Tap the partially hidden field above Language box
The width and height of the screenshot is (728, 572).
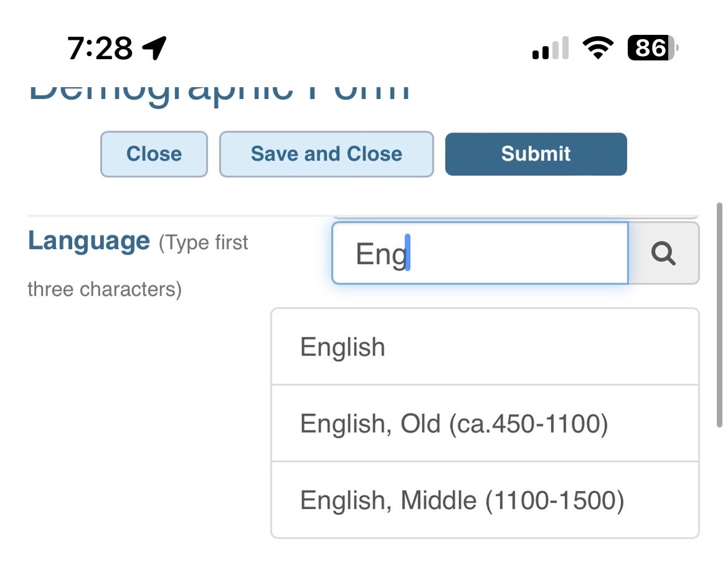click(x=515, y=217)
